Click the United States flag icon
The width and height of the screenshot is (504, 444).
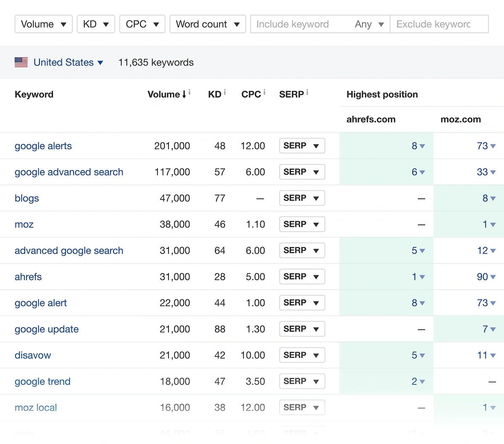pyautogui.click(x=21, y=62)
